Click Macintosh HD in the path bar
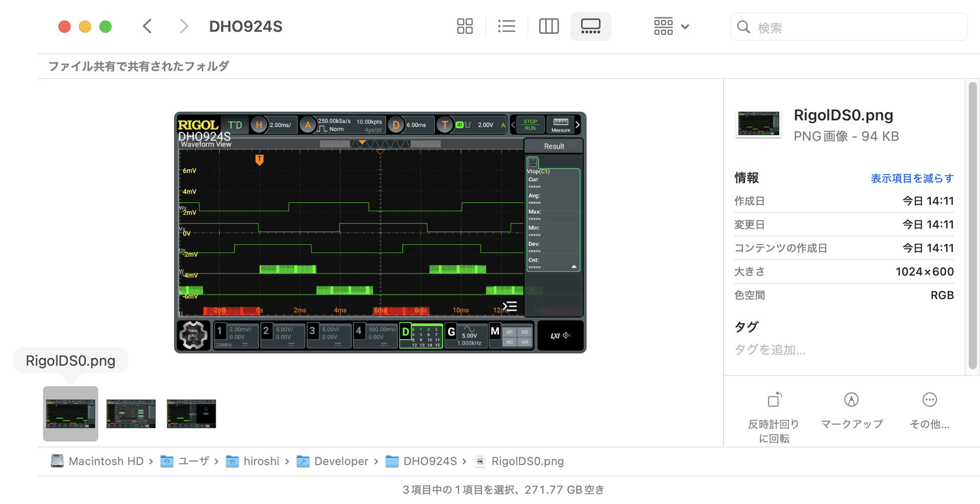The image size is (980, 504). coord(97,461)
